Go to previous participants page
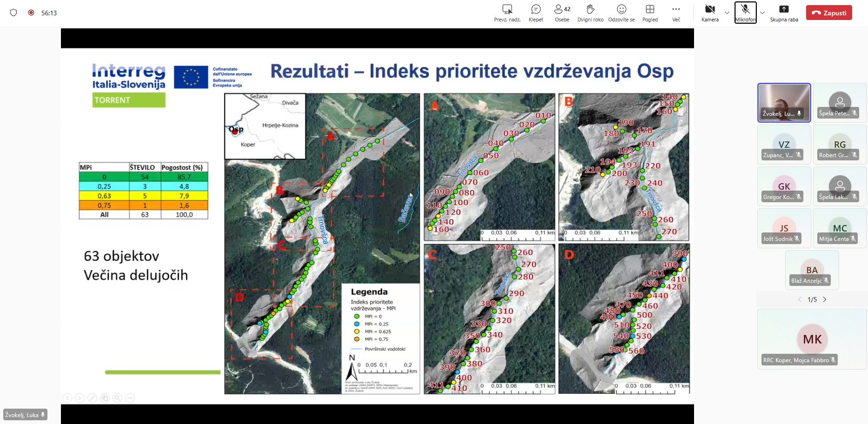868x424 pixels. pos(800,299)
